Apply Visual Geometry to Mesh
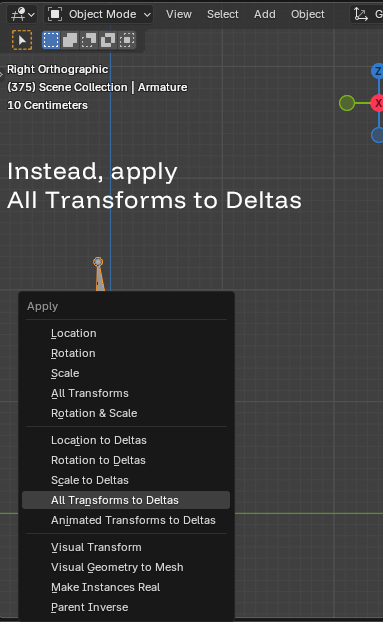This screenshot has width=383, height=622. click(126, 567)
